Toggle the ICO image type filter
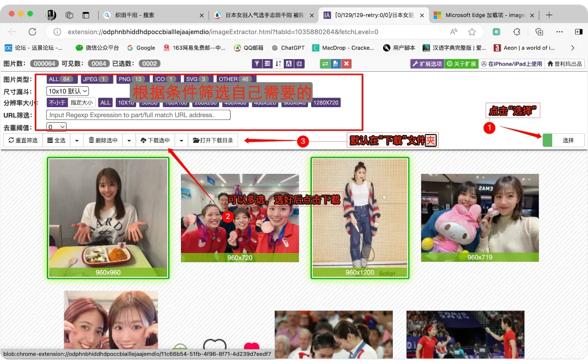This screenshot has width=588, height=364. 165,79
